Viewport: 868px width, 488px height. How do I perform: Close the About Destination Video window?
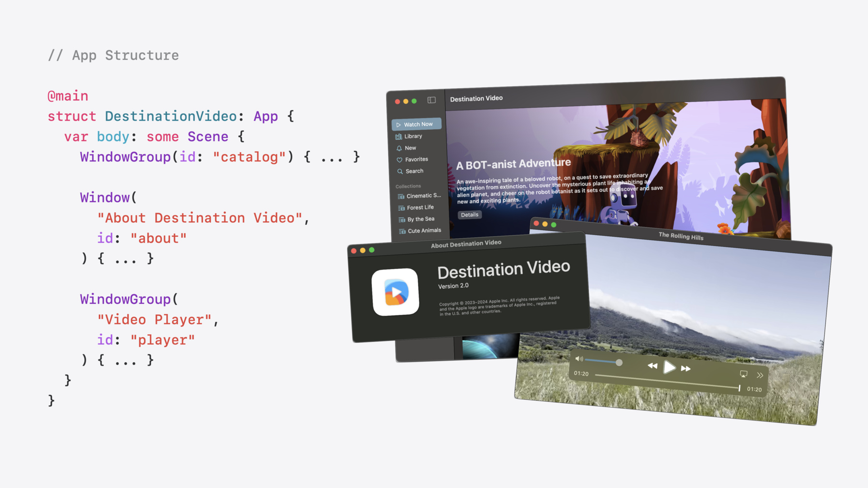click(x=354, y=251)
